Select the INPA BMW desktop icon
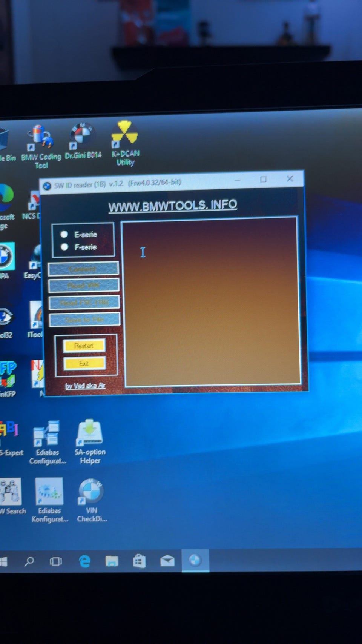362x644 pixels. click(6, 261)
